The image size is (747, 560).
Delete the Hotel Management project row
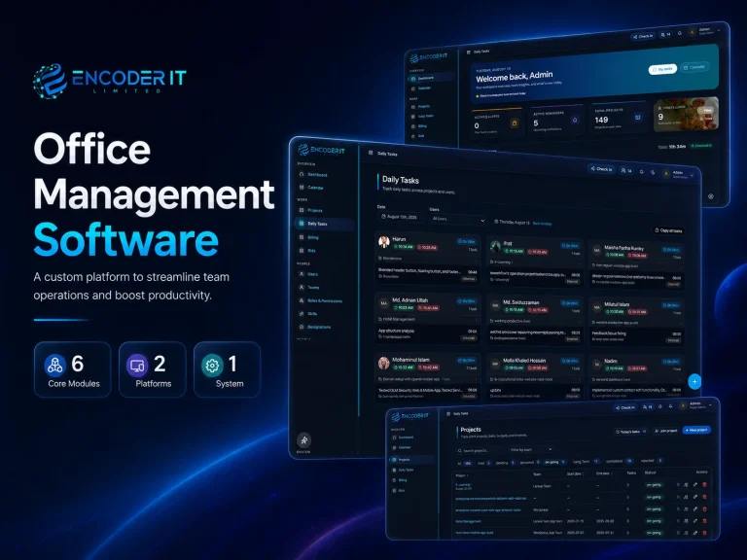pyautogui.click(x=704, y=521)
